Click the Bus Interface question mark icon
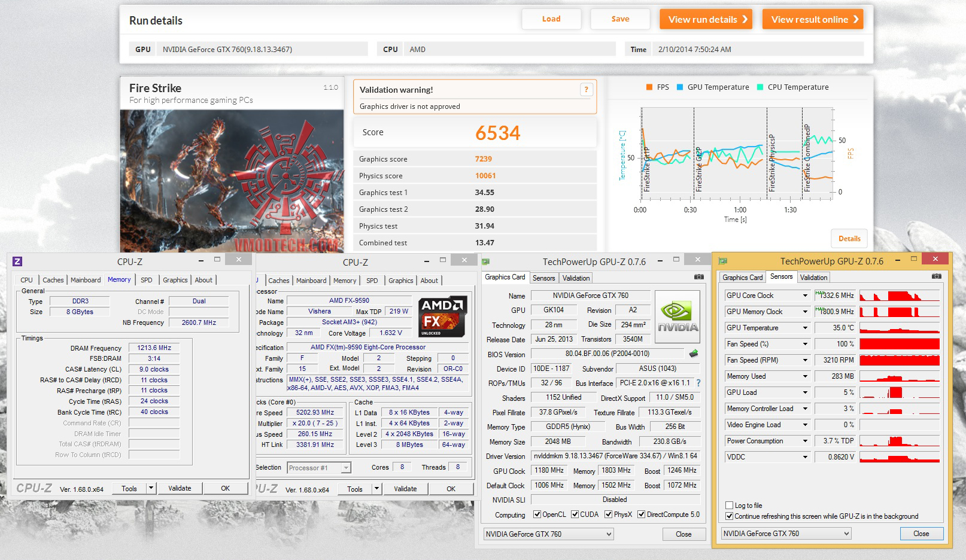This screenshot has width=966, height=560. [x=698, y=383]
